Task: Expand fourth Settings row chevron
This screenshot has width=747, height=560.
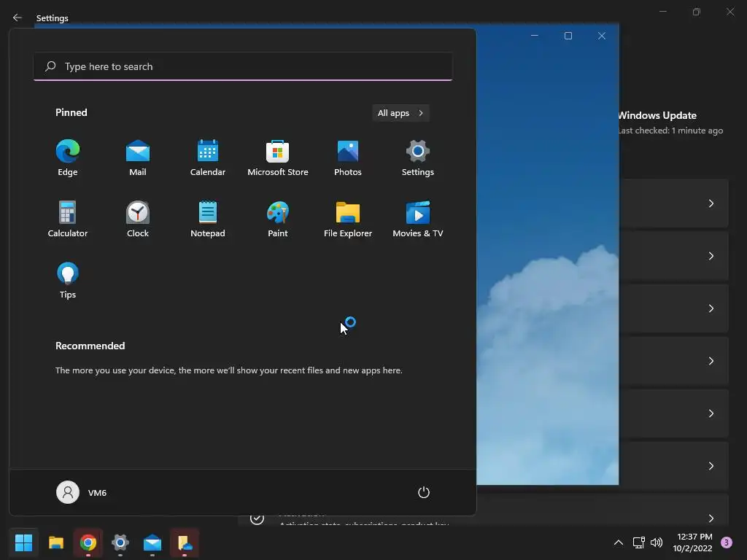Action: (711, 361)
